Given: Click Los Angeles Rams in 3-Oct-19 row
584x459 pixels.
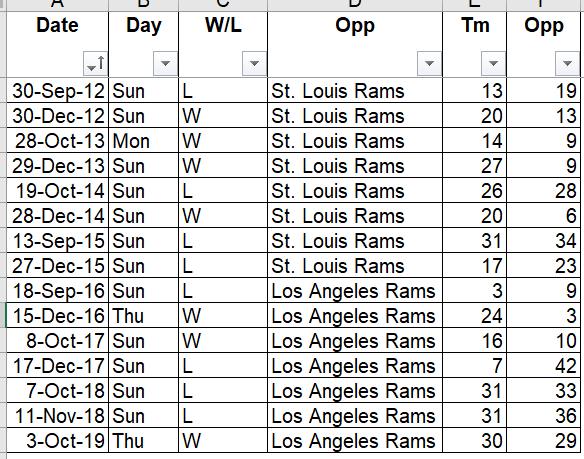Looking at the screenshot, I should pos(355,440).
